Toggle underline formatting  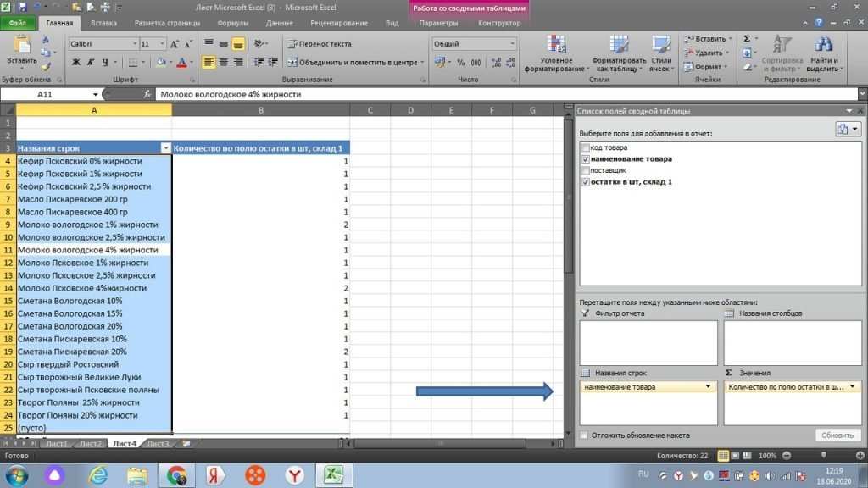tap(104, 63)
